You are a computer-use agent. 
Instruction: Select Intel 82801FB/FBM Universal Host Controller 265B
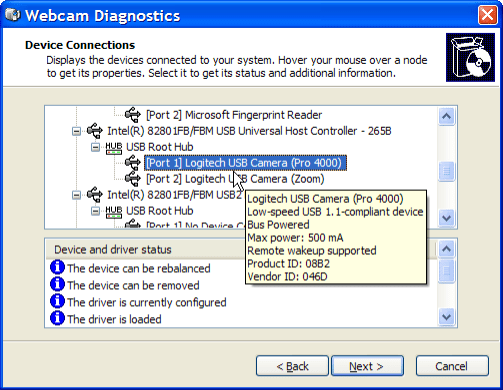(249, 131)
